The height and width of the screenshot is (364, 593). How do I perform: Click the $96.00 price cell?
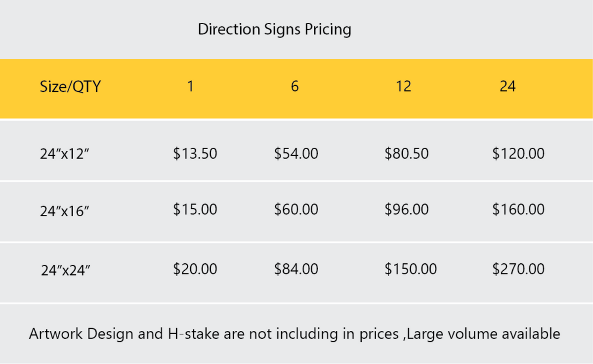click(x=406, y=209)
